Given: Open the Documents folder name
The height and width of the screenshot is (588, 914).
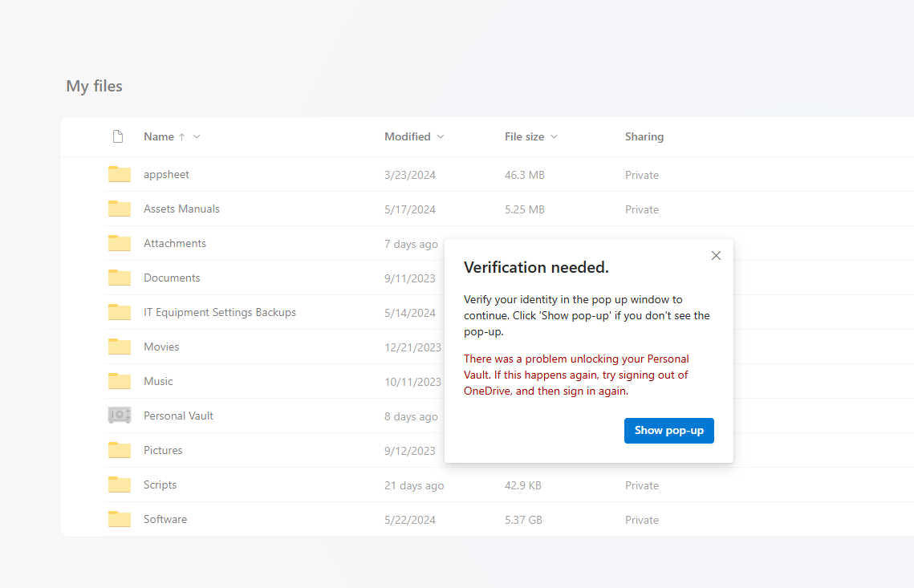Looking at the screenshot, I should pyautogui.click(x=172, y=278).
